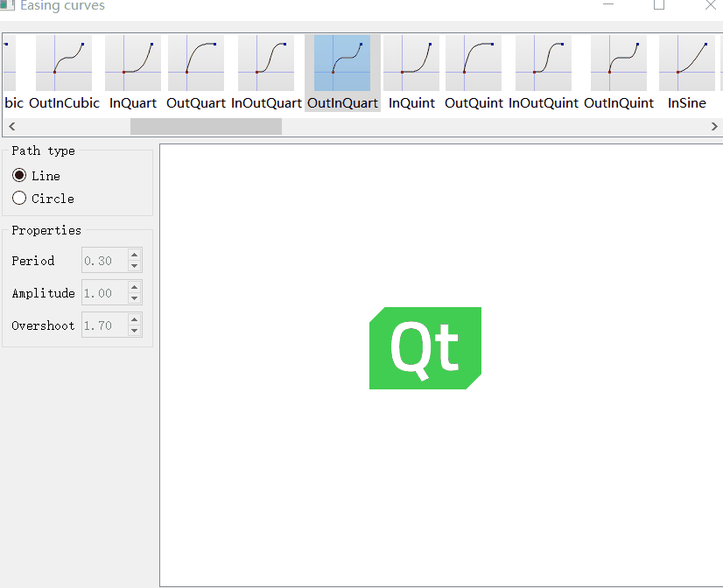Click the InQuart label text

click(x=133, y=102)
